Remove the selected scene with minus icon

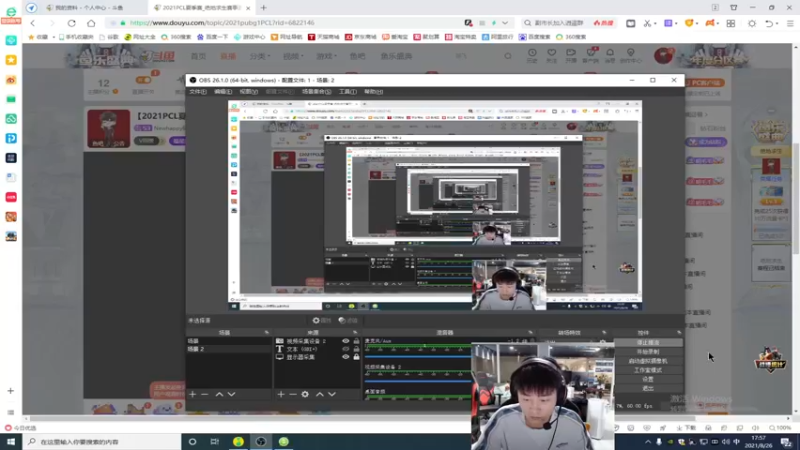[x=205, y=394]
